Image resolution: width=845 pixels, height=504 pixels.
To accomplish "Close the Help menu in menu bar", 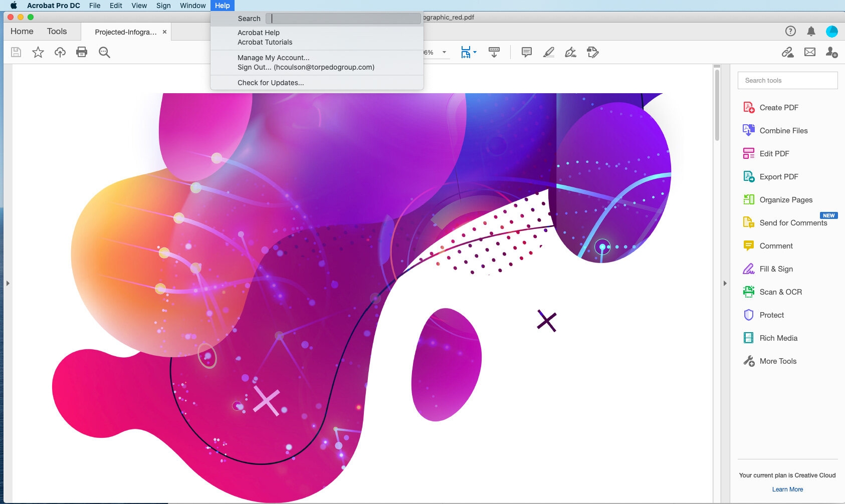I will tap(223, 6).
